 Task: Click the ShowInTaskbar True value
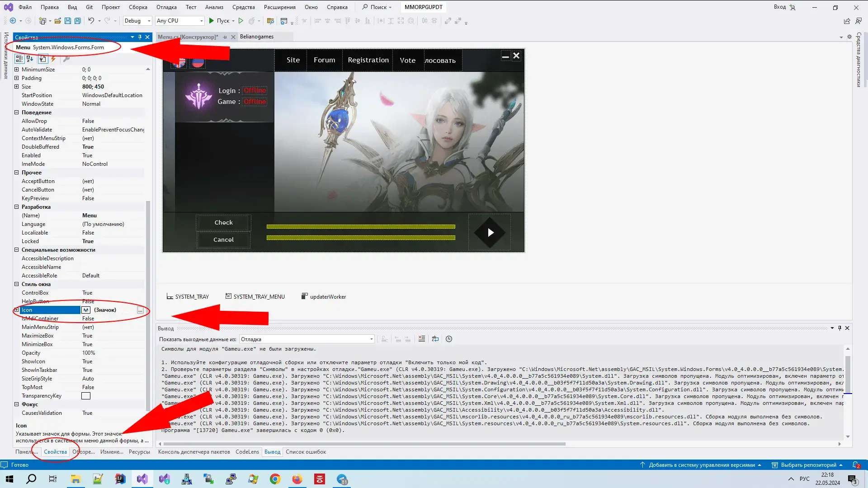87,370
